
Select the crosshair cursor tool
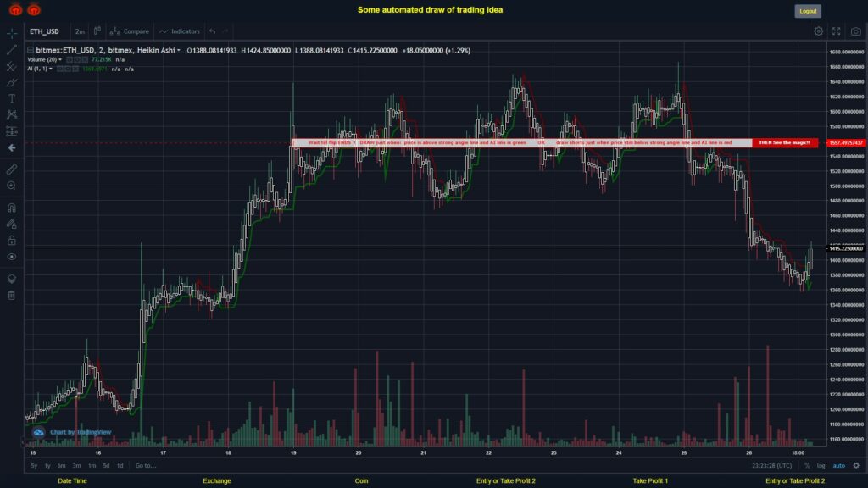pos(12,33)
